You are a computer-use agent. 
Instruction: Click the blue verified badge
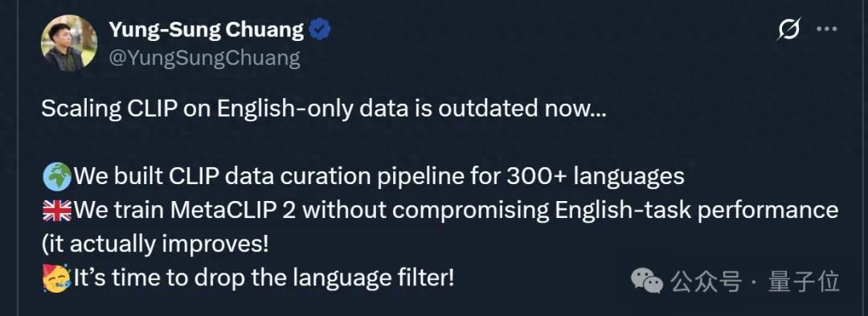[x=320, y=30]
